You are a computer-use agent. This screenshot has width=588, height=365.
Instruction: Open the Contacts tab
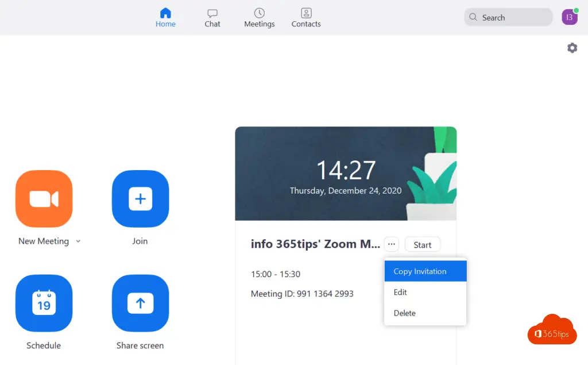[x=306, y=17]
